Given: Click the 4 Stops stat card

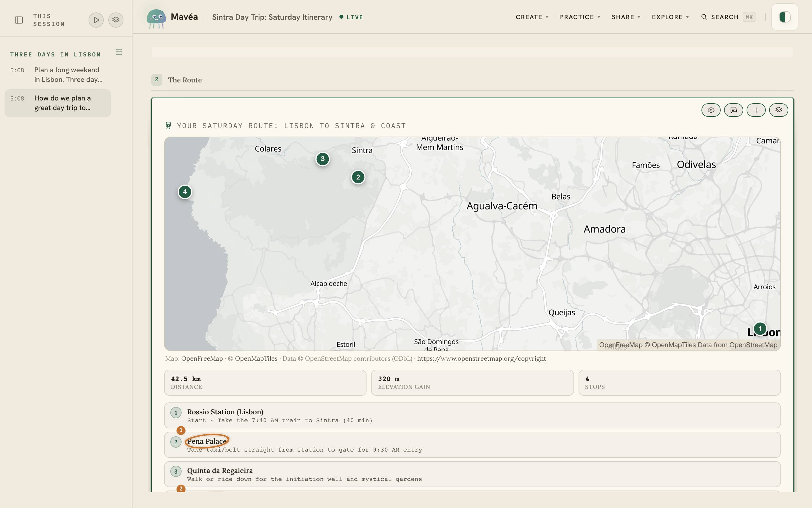Looking at the screenshot, I should point(679,383).
